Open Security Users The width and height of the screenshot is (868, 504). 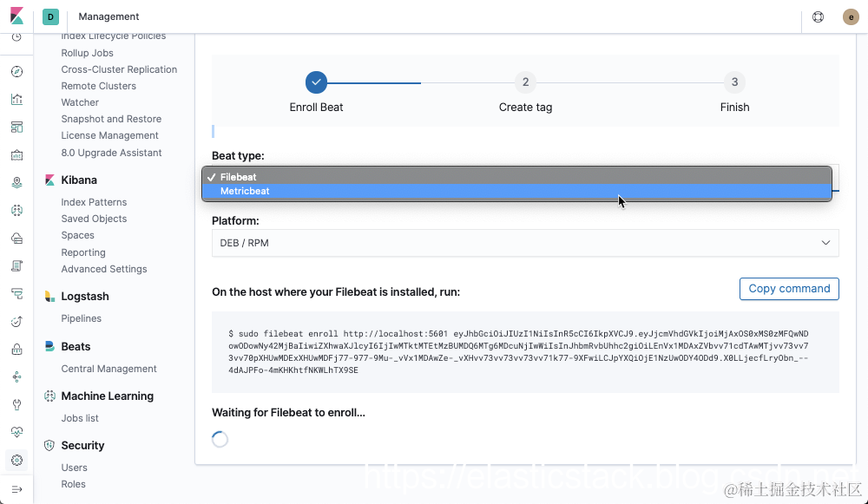(x=74, y=468)
